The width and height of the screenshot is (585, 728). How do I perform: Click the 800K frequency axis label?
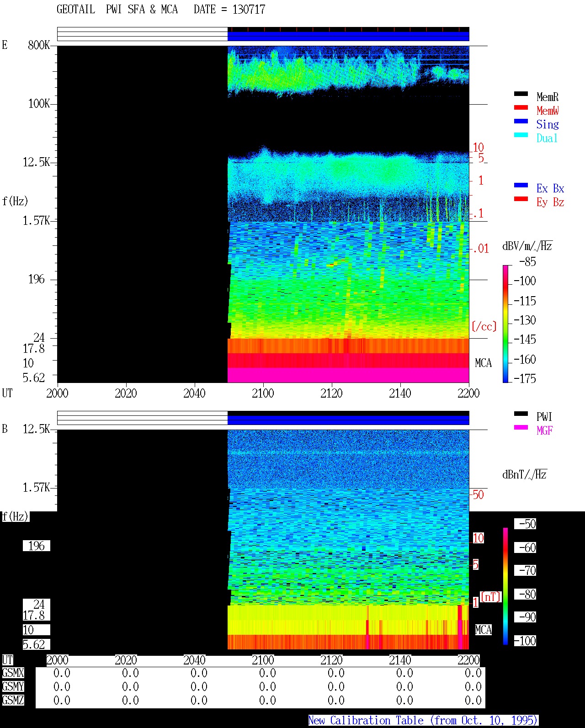[x=39, y=45]
